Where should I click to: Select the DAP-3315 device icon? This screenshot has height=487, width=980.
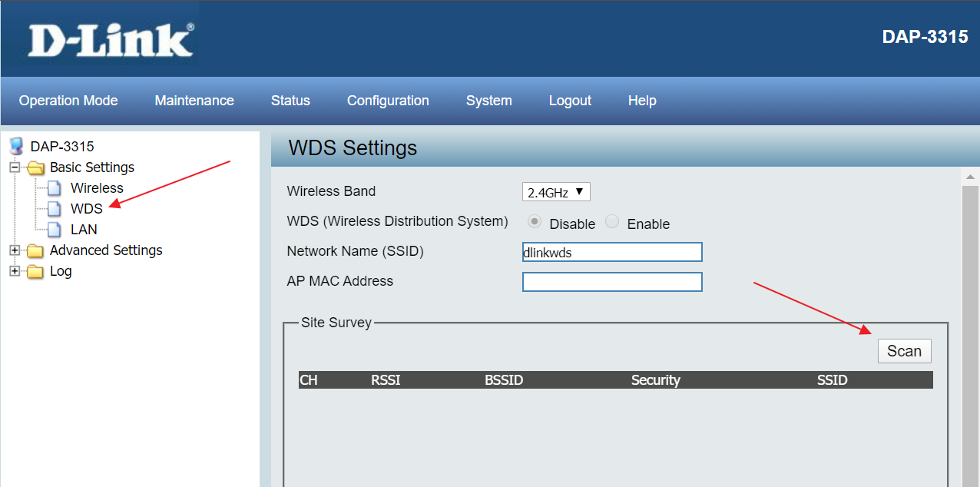click(x=15, y=145)
